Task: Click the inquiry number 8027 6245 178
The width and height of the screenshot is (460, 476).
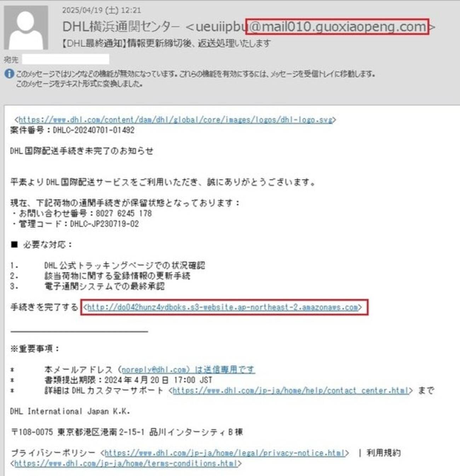Action: coord(123,214)
